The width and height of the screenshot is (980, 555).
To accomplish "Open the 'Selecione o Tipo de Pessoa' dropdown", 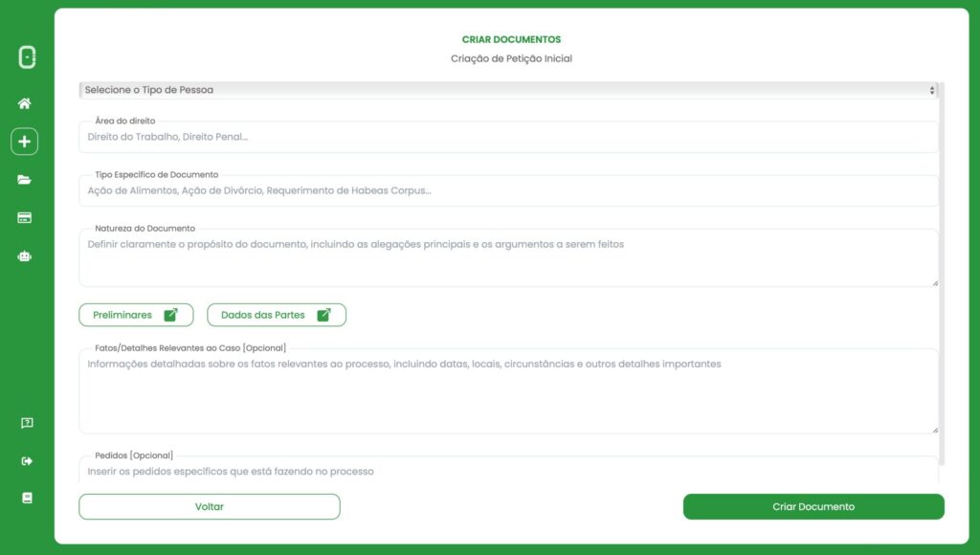I will 508,90.
